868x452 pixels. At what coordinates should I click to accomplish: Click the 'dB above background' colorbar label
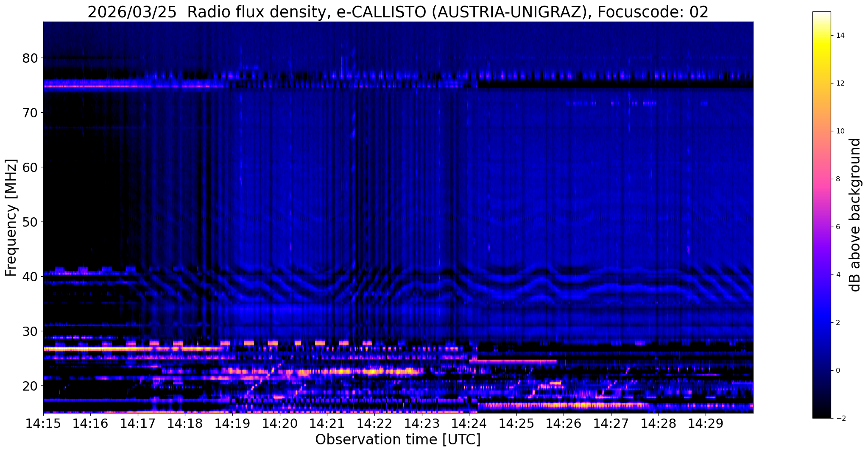point(855,215)
